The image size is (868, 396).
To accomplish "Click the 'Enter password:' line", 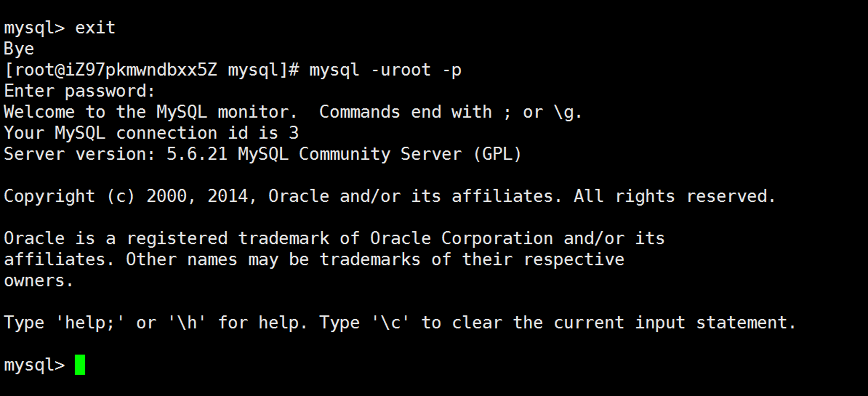I will tap(80, 92).
